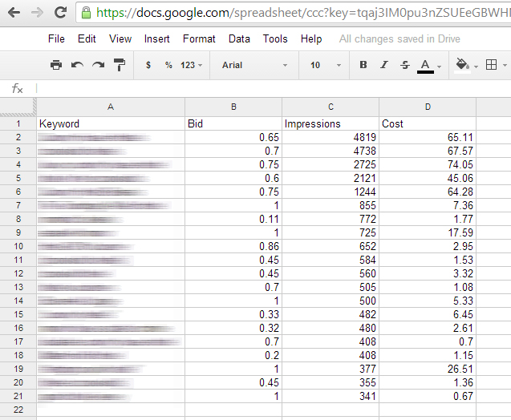
Task: Select column D header
Action: pos(428,107)
